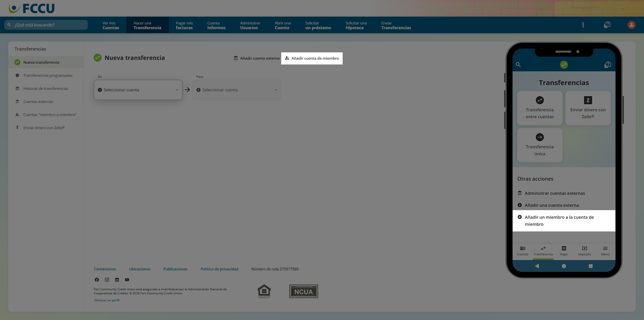Image resolution: width=644 pixels, height=320 pixels.
Task: Tap Transferencia única card on phone
Action: point(540,145)
